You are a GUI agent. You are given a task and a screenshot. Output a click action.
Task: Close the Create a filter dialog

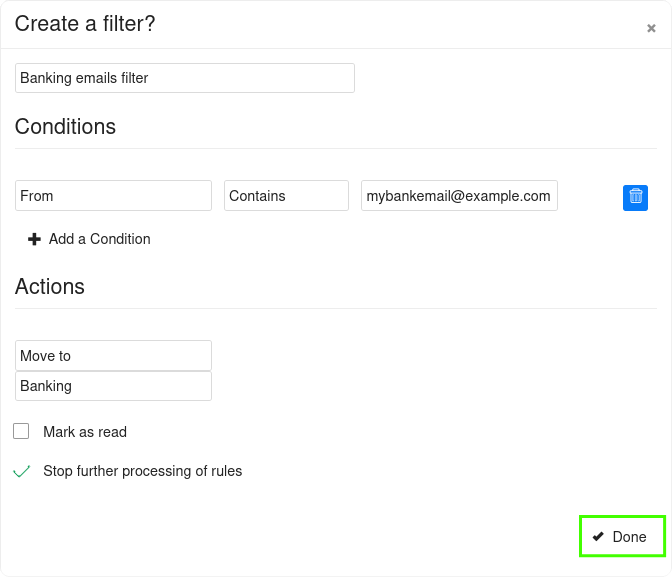pyautogui.click(x=651, y=29)
